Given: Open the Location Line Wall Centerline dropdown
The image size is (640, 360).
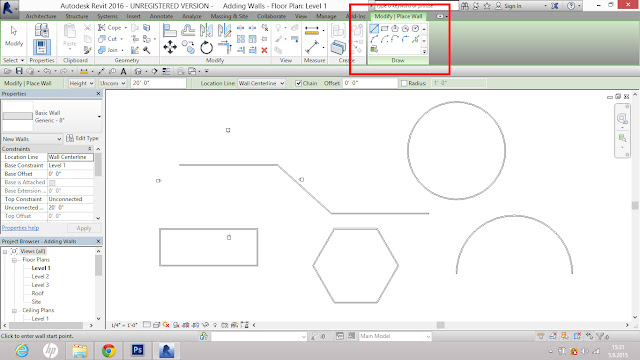Looking at the screenshot, I should 261,83.
